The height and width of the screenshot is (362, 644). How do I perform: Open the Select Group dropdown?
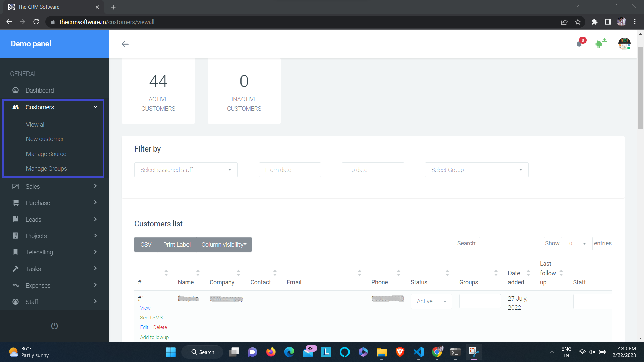pos(476,170)
